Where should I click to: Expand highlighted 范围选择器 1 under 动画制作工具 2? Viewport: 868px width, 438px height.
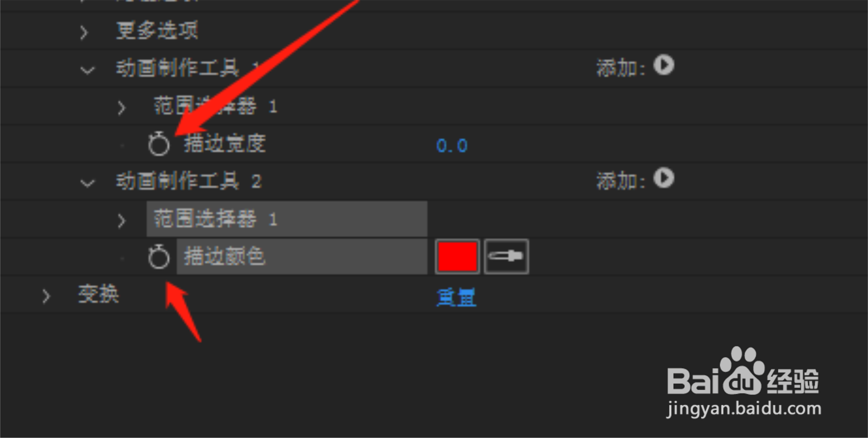click(121, 221)
